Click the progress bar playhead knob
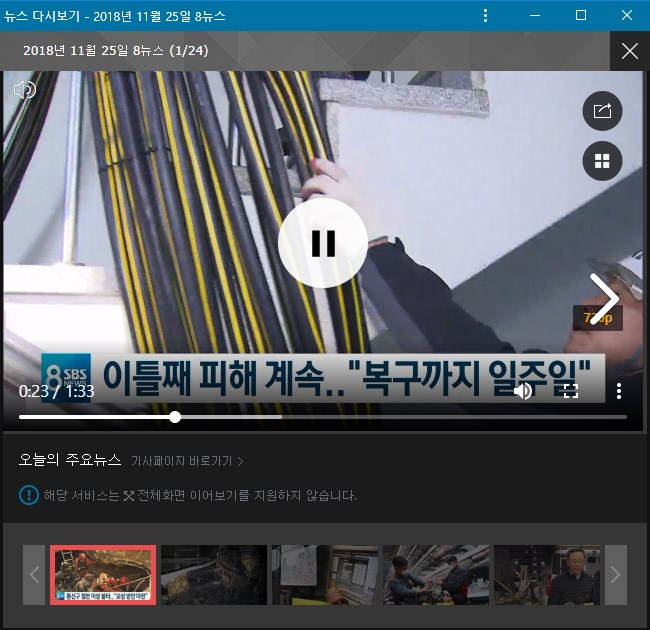The image size is (650, 630). (x=175, y=417)
